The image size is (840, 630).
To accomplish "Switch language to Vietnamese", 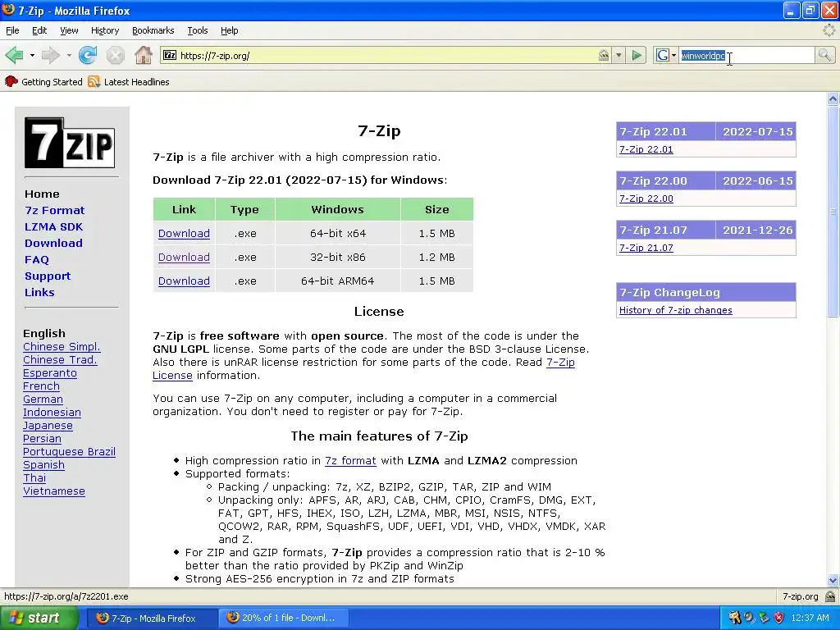I will (54, 491).
